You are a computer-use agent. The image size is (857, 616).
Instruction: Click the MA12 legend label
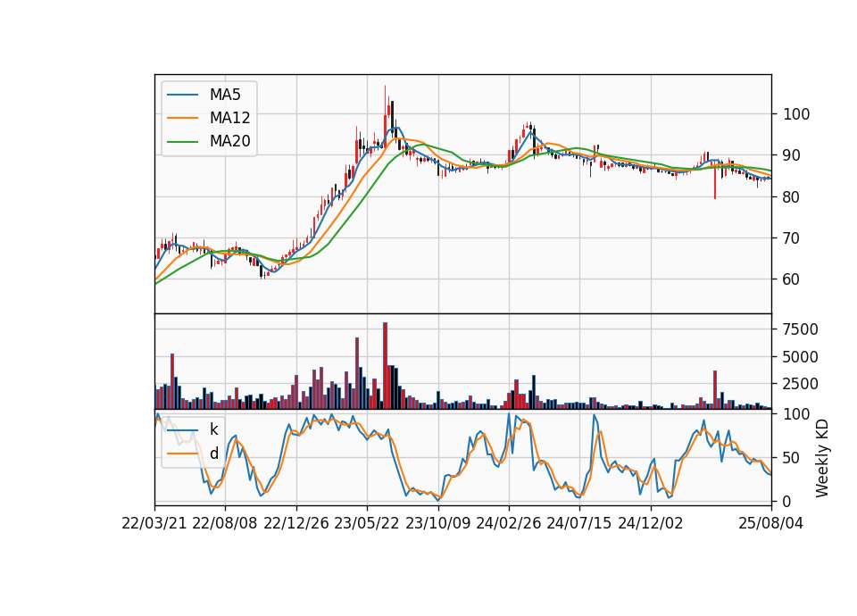229,118
